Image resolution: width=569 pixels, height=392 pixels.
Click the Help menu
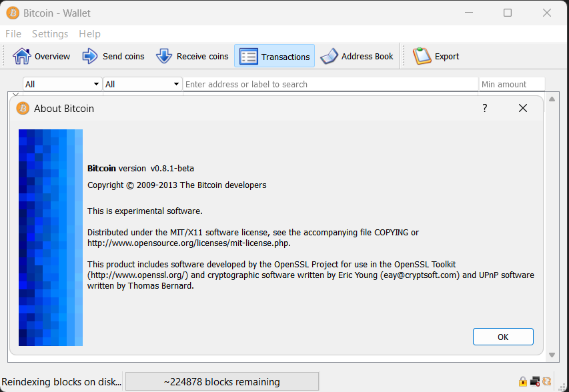(89, 33)
